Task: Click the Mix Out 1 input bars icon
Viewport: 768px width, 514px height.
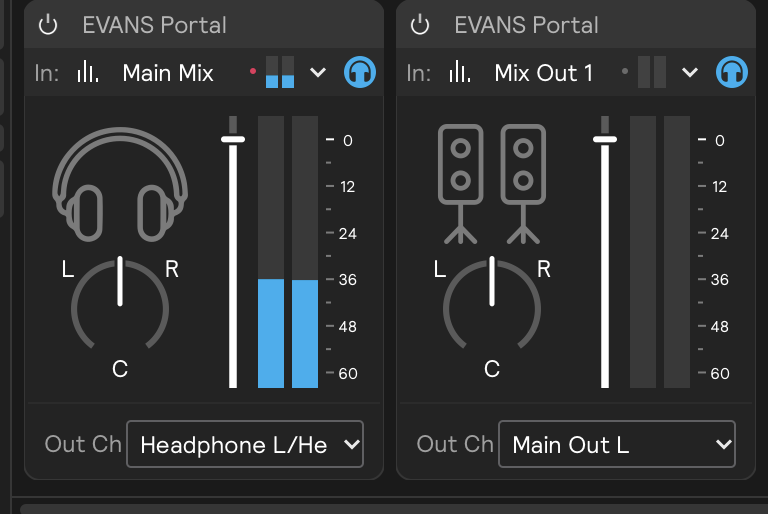Action: tap(460, 72)
